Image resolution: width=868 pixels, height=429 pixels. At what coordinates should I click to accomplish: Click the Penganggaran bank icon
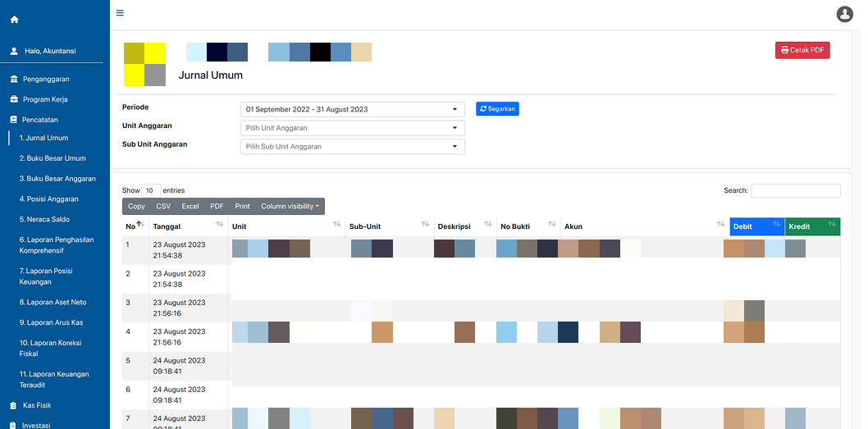pyautogui.click(x=15, y=80)
